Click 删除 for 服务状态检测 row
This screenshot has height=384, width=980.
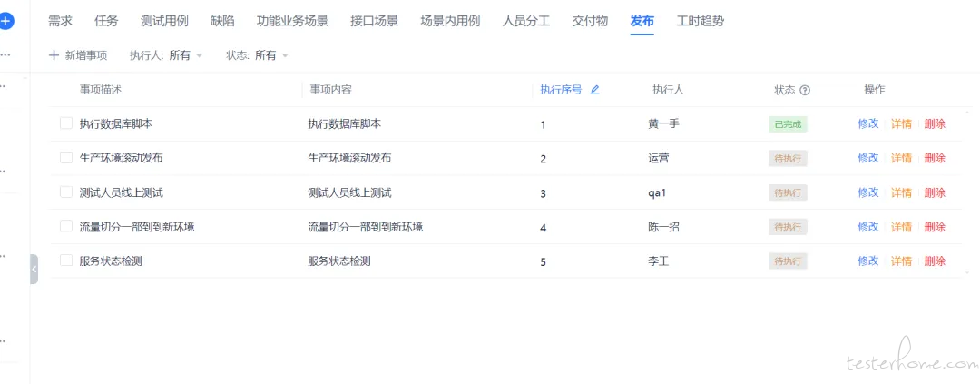pyautogui.click(x=935, y=261)
